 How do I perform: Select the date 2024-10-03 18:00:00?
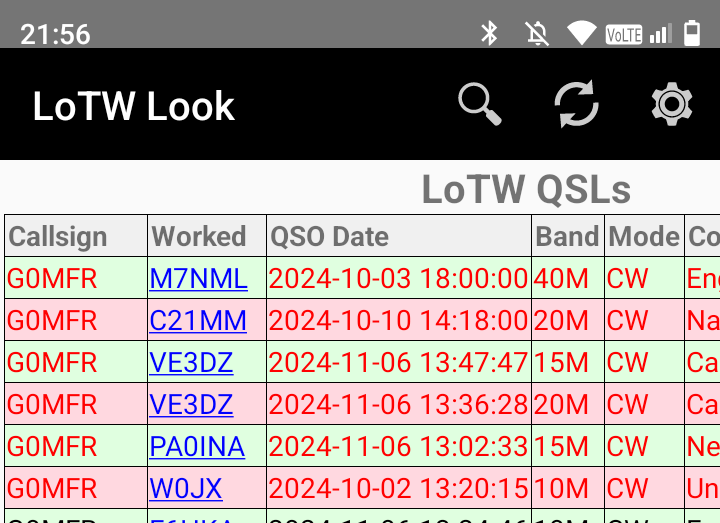tap(398, 278)
